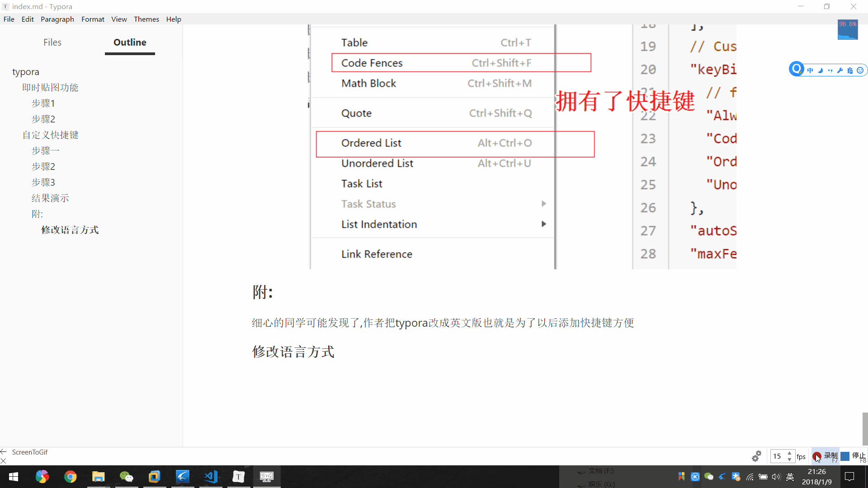This screenshot has width=868, height=488.
Task: Click the blue stop recording button
Action: [x=844, y=456]
